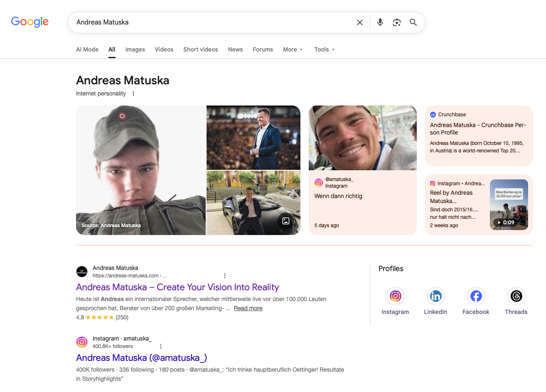Select the All tab

112,49
